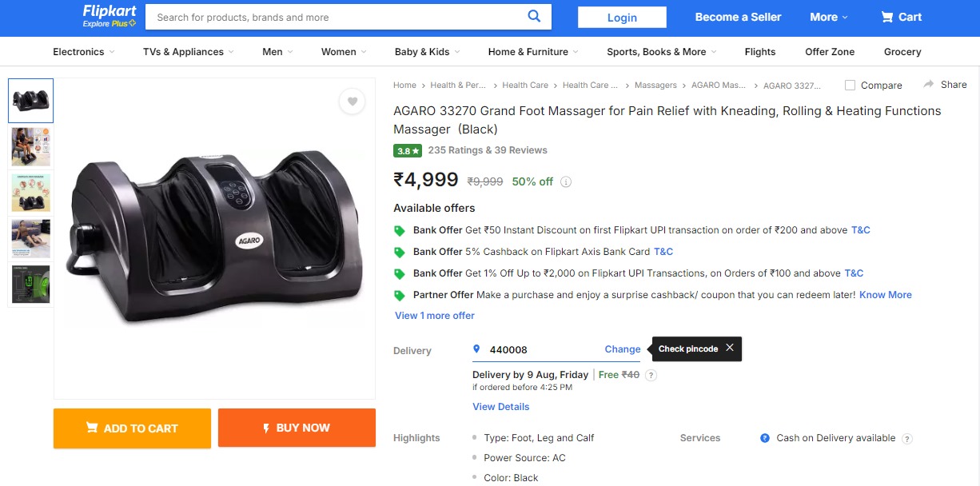Screen dimensions: 980x486
Task: Click Cash on Delivery help icon
Action: pos(906,438)
